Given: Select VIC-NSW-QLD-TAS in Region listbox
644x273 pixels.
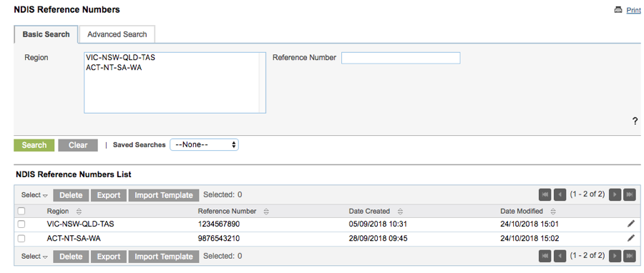Looking at the screenshot, I should (x=120, y=57).
